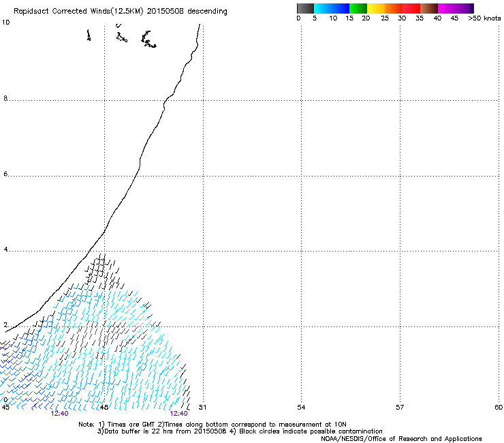The width and height of the screenshot is (504, 443).
Task: Click the longitude label '60'
Action: click(499, 408)
